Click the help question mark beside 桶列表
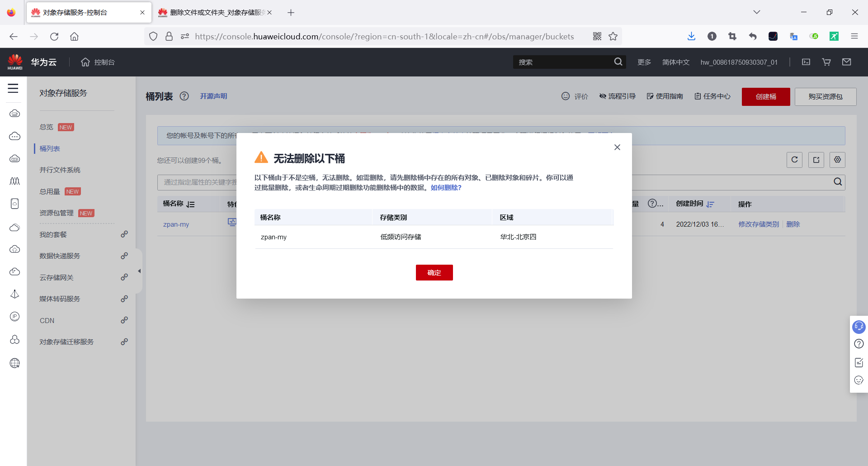This screenshot has width=868, height=466. 184,96
